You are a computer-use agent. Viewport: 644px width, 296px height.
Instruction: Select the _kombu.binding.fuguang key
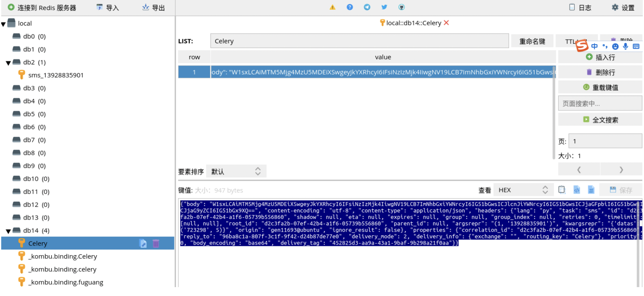[x=66, y=282]
